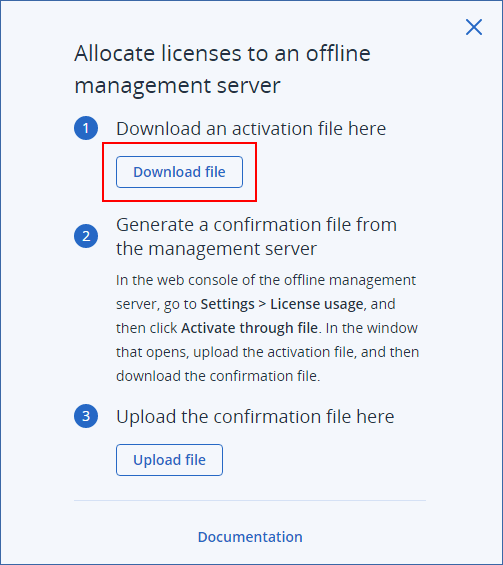Click 'the management server' in step 2 heading
The height and width of the screenshot is (565, 503).
[x=216, y=249]
